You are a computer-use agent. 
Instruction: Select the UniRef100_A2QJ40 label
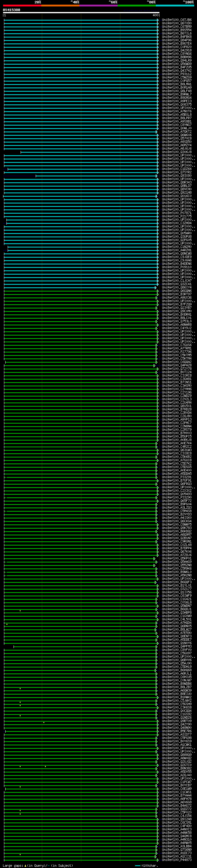point(177,775)
